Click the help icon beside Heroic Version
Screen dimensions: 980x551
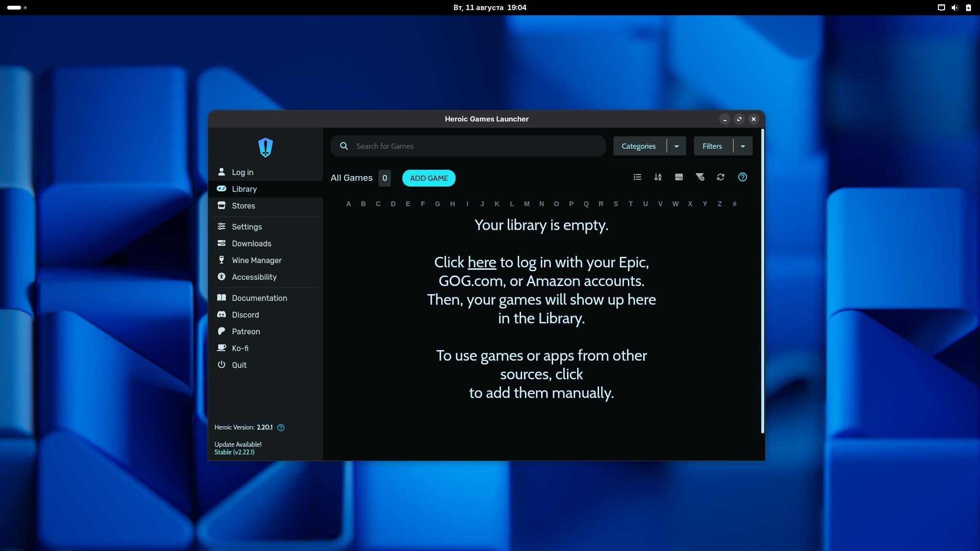click(x=281, y=428)
